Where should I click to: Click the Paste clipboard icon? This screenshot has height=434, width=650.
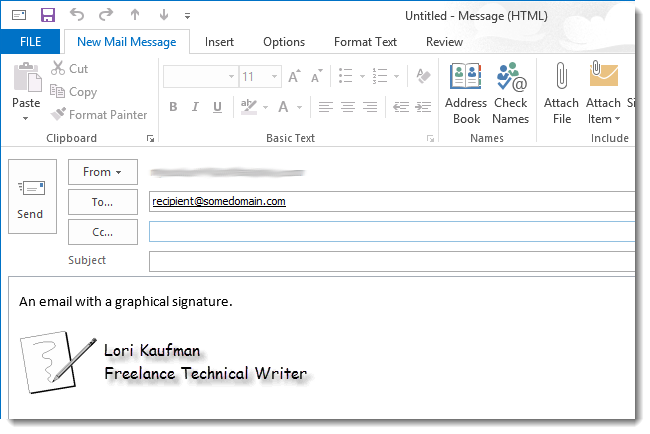[27, 78]
